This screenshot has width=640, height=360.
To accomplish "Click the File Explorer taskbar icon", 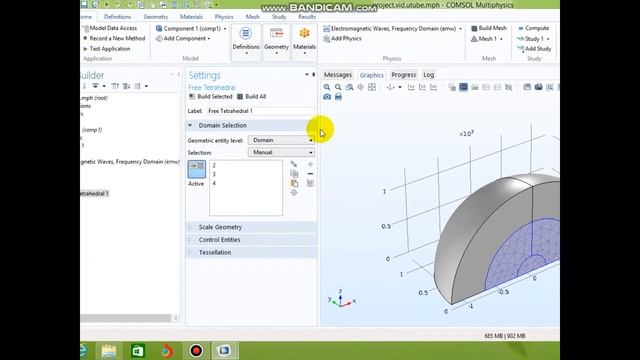I will coord(109,351).
